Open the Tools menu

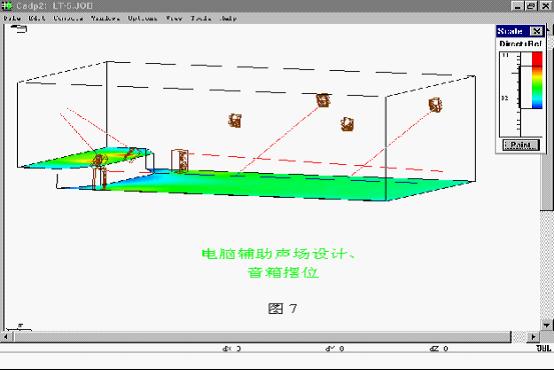[201, 18]
